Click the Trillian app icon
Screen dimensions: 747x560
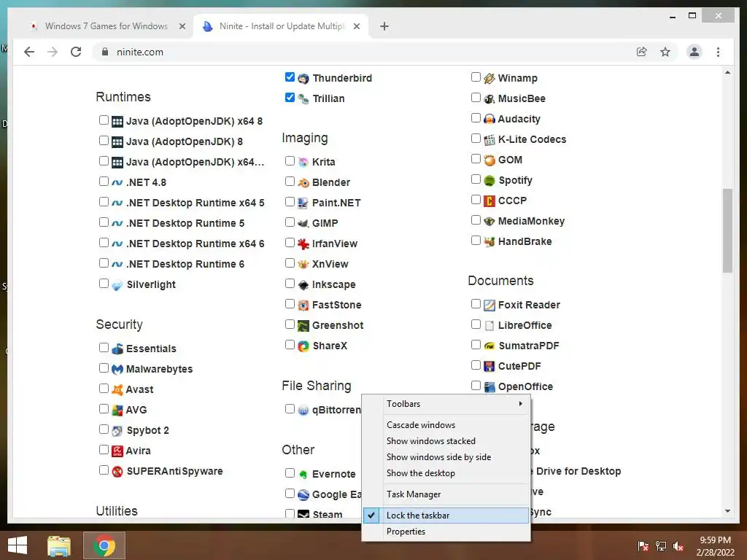tap(303, 99)
